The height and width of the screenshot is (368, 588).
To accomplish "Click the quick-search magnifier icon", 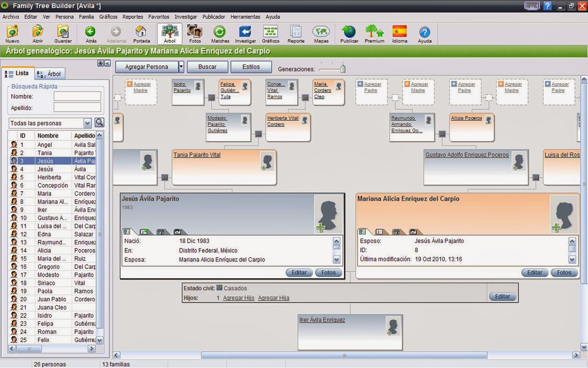I will (x=99, y=123).
